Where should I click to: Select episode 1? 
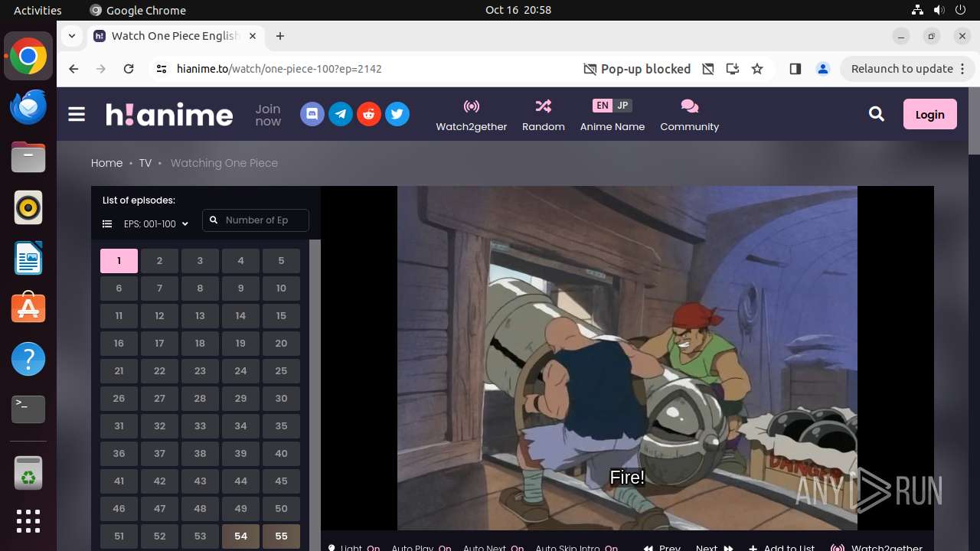click(x=119, y=261)
